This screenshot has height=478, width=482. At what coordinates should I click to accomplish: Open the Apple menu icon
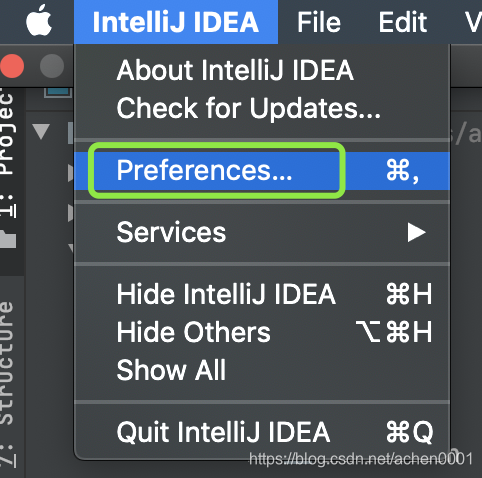coord(39,21)
